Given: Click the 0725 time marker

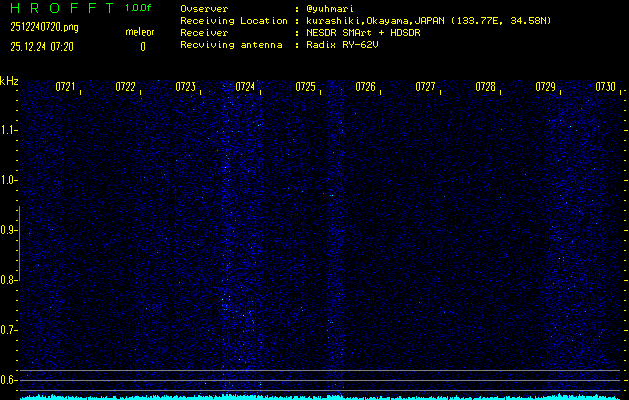Looking at the screenshot, I should tap(305, 87).
